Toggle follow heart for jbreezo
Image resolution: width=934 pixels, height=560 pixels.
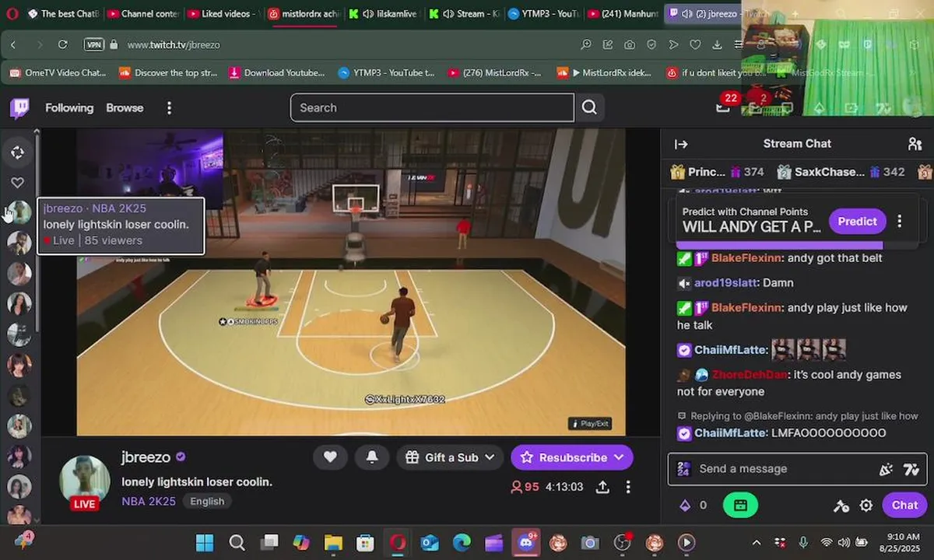[x=330, y=457]
